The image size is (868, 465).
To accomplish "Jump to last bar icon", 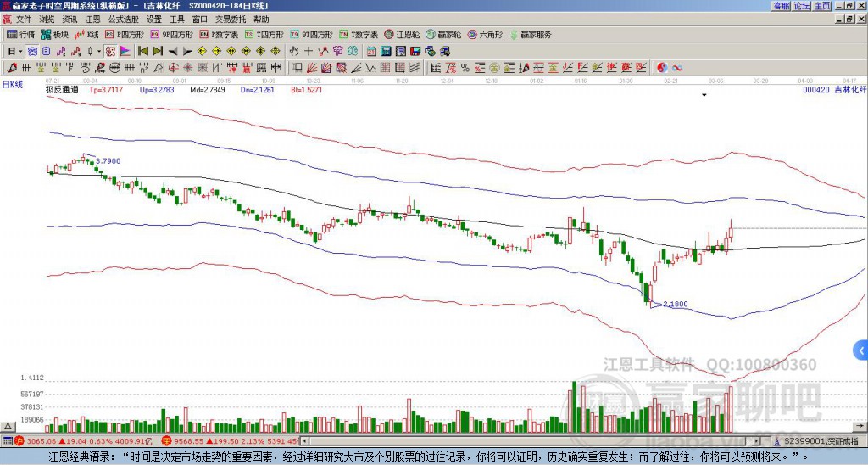I will tap(157, 52).
